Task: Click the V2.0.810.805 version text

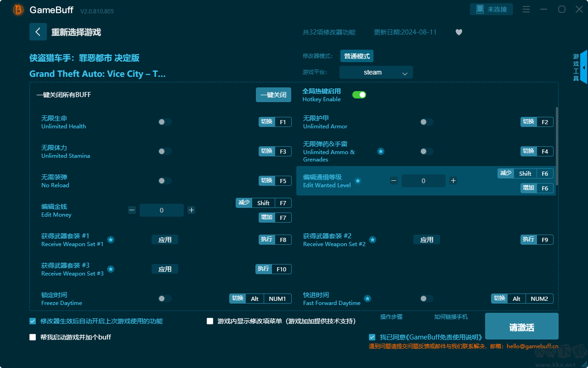Action: pyautogui.click(x=97, y=11)
